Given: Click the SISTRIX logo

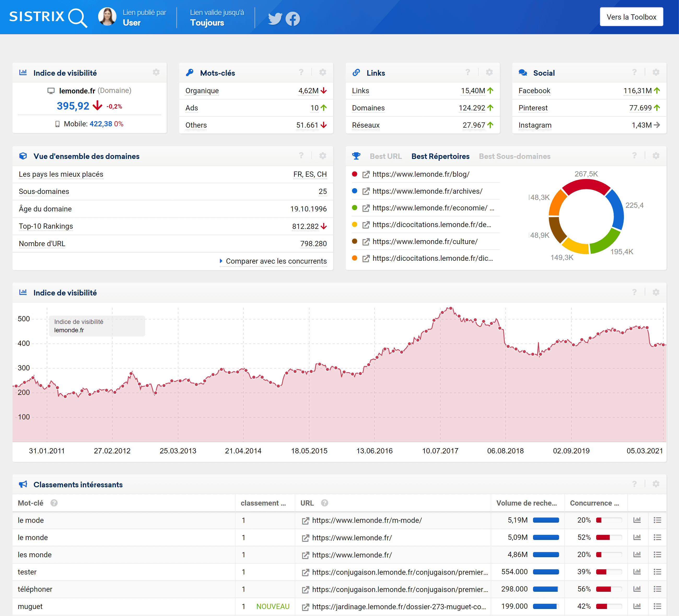Looking at the screenshot, I should 48,17.
